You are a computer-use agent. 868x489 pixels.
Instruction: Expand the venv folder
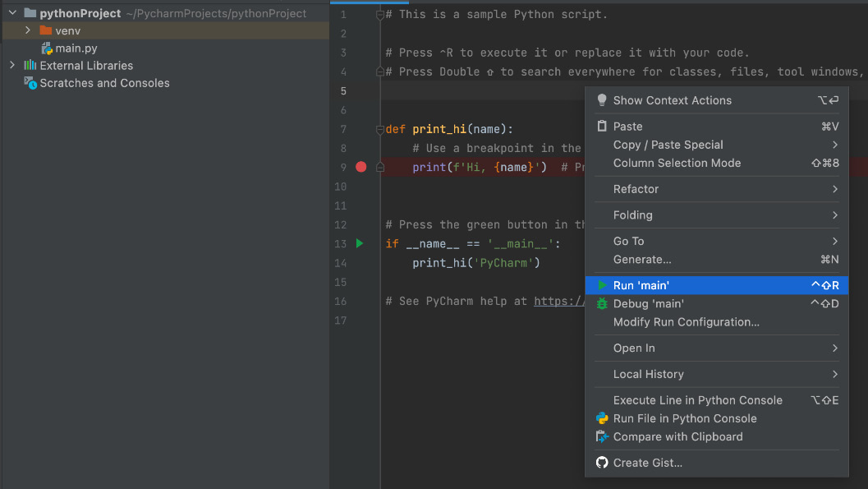(28, 30)
